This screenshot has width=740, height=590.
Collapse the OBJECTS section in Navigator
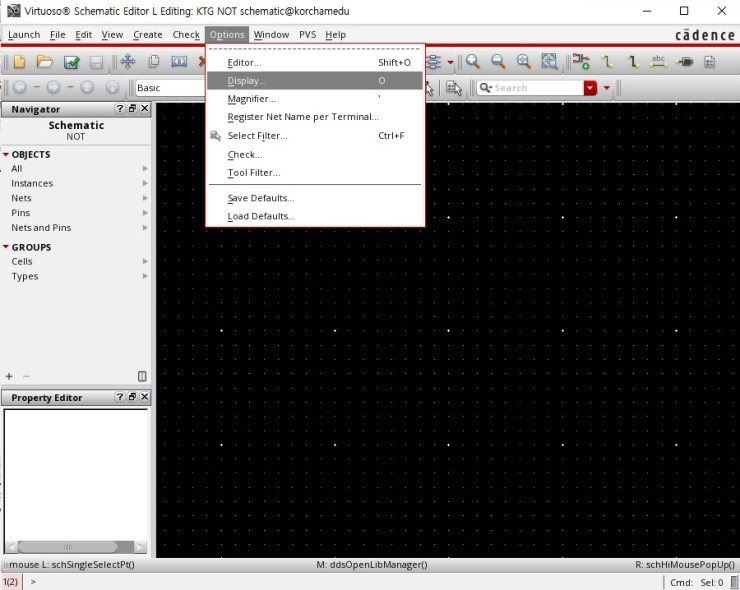(6, 155)
